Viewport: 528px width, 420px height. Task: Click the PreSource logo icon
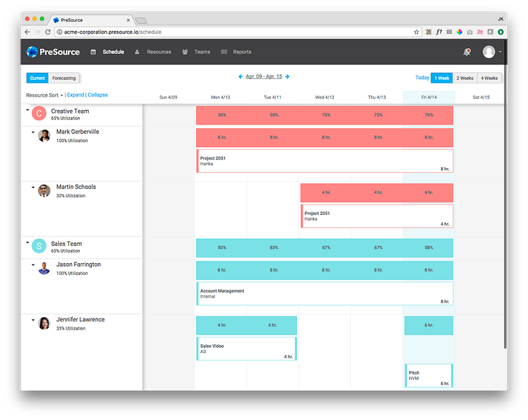32,52
